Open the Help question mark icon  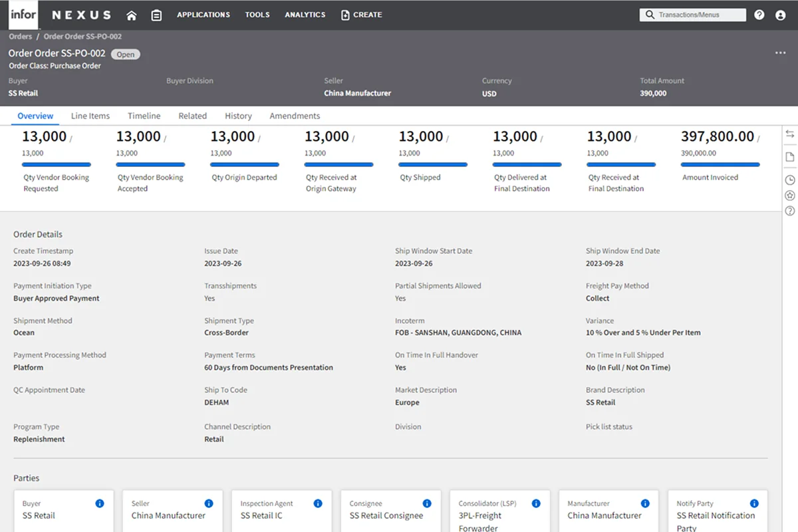(759, 15)
